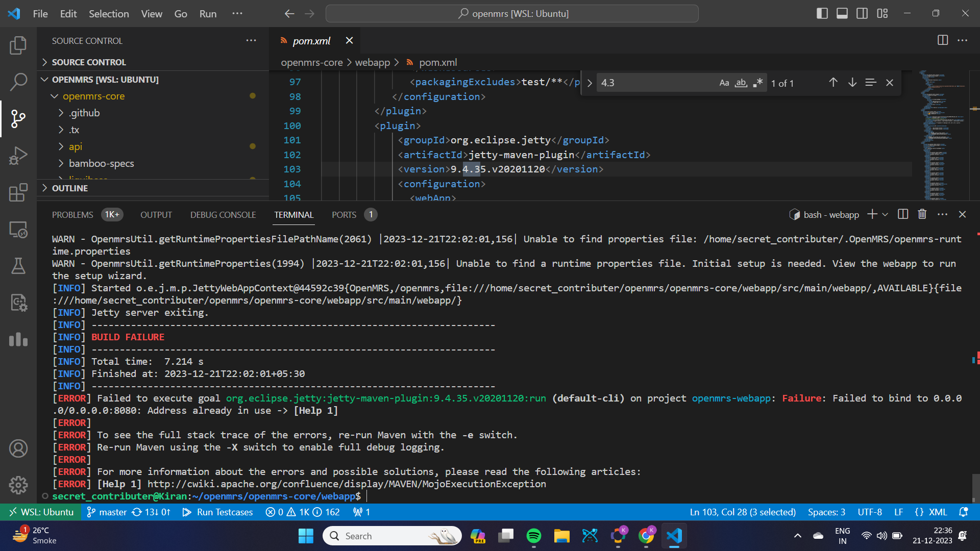Switch to the OUTPUT tab
This screenshot has width=980, height=551.
click(156, 215)
